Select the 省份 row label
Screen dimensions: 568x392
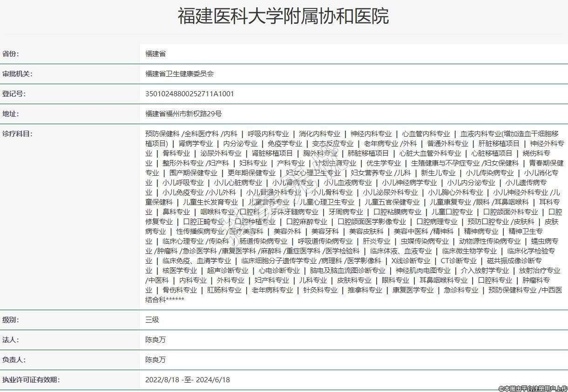click(11, 54)
